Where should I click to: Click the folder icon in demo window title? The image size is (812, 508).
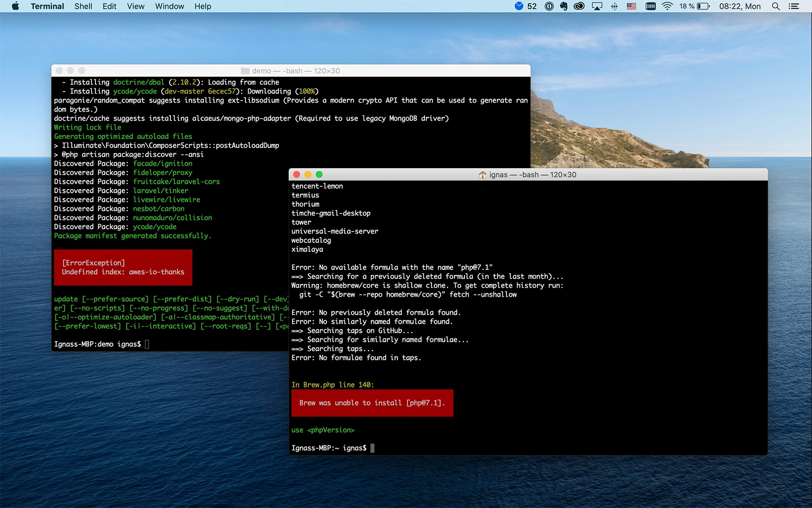tap(245, 71)
